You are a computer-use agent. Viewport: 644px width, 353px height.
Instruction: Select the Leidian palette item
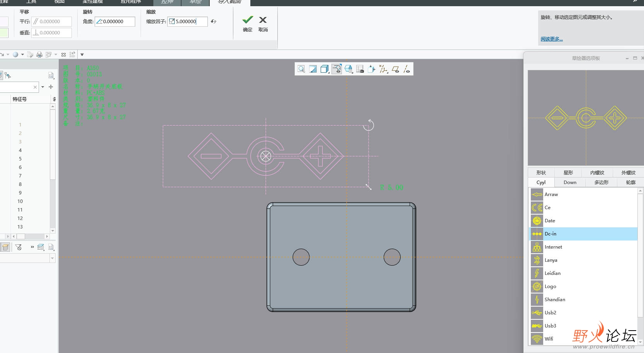click(x=583, y=273)
